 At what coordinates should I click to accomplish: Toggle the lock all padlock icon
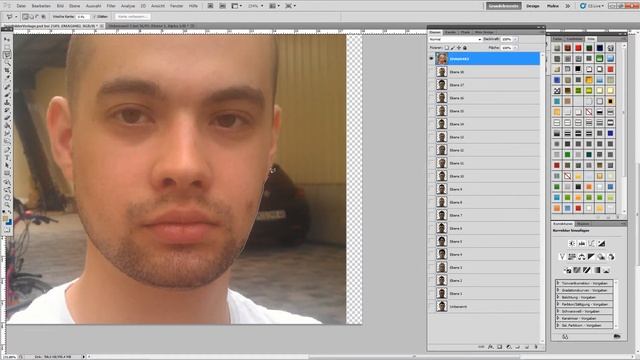coord(465,48)
